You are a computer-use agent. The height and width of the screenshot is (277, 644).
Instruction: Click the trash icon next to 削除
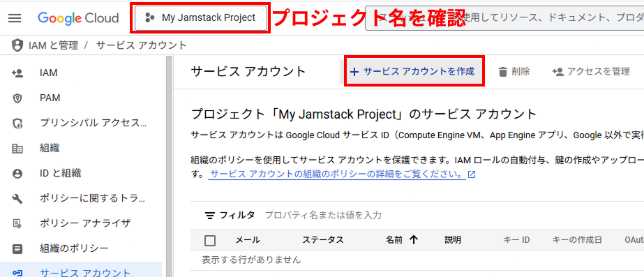click(503, 71)
